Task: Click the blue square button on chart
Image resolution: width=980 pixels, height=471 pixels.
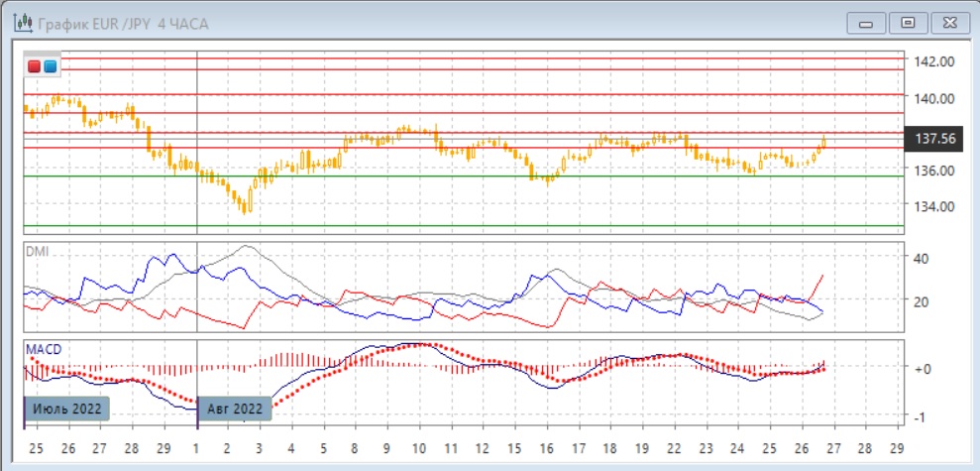Action: point(50,66)
